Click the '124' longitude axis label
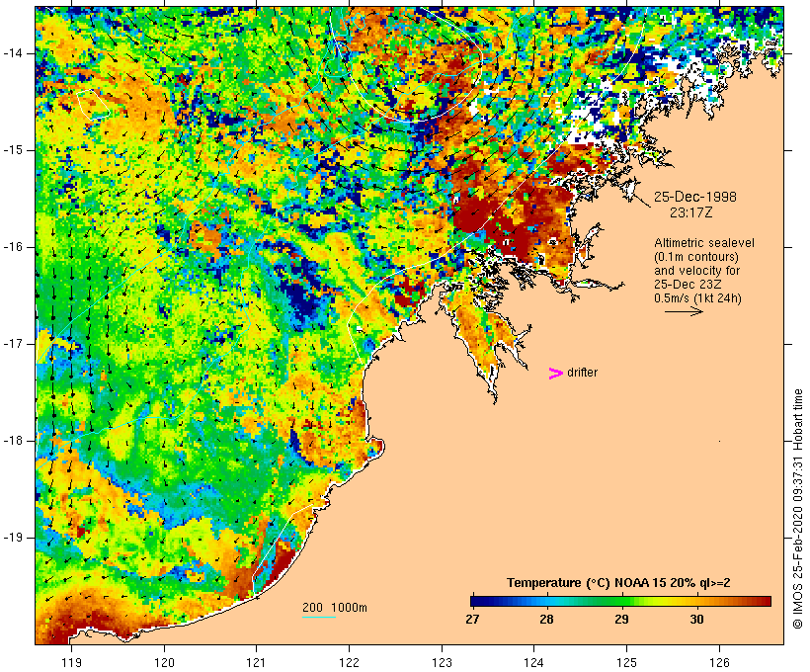This screenshot has width=810, height=672. point(534,662)
